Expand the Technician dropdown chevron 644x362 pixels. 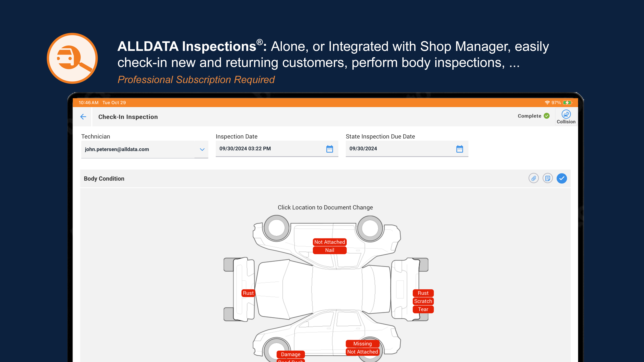click(202, 149)
